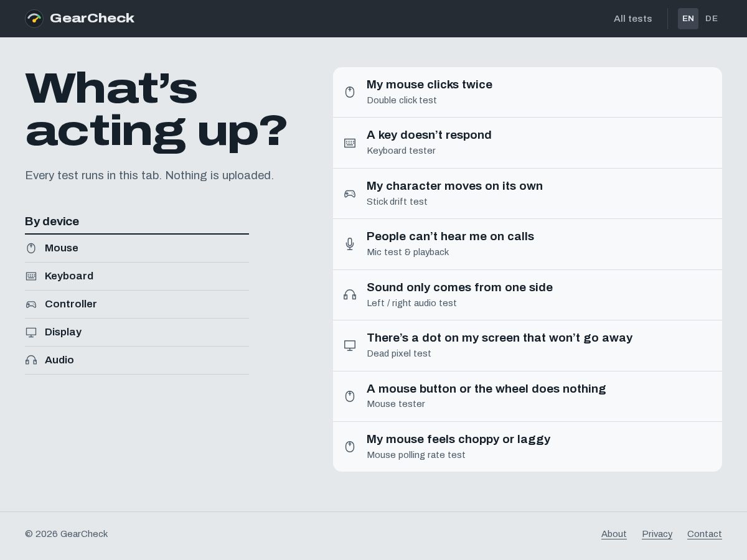Open "My character moves on its own"

click(x=527, y=194)
